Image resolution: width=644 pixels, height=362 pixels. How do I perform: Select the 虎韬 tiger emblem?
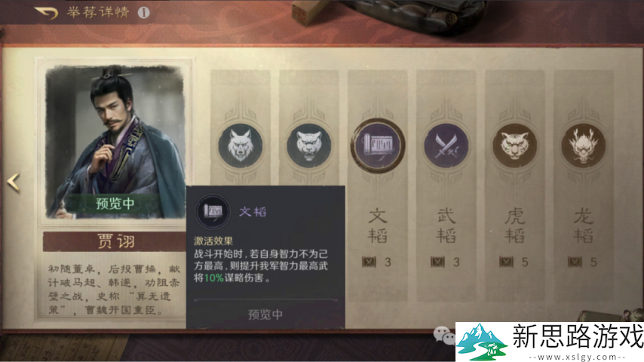(514, 146)
